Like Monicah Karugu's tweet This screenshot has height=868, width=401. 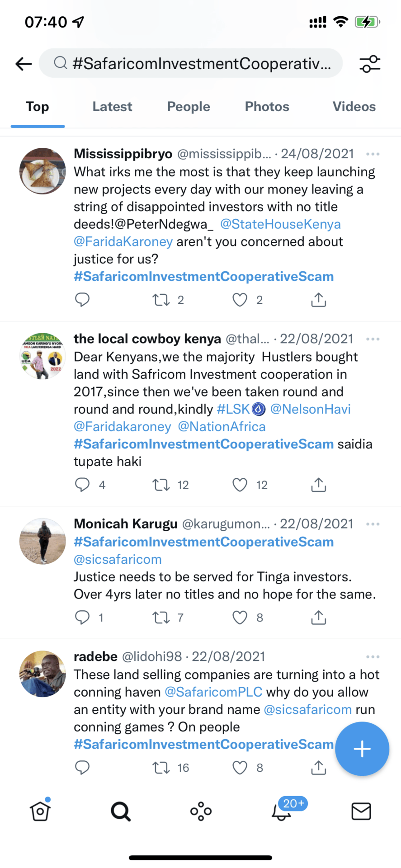coord(240,618)
